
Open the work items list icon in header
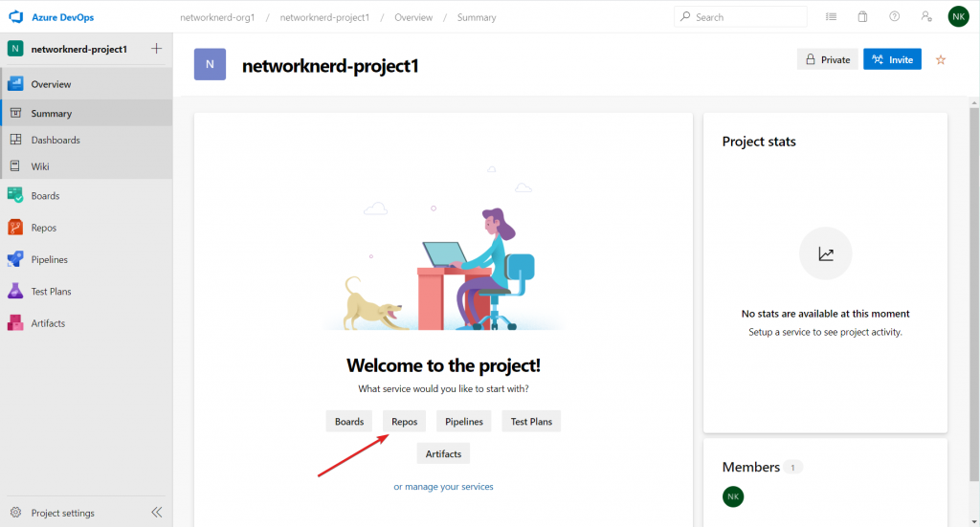point(832,17)
